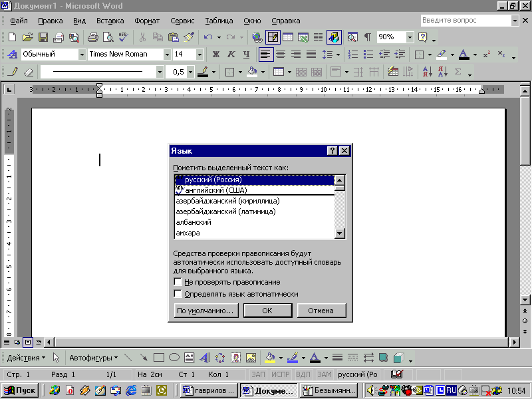The height and width of the screenshot is (399, 532).
Task: Insert WordArt from drawing toolbar
Action: (205, 358)
